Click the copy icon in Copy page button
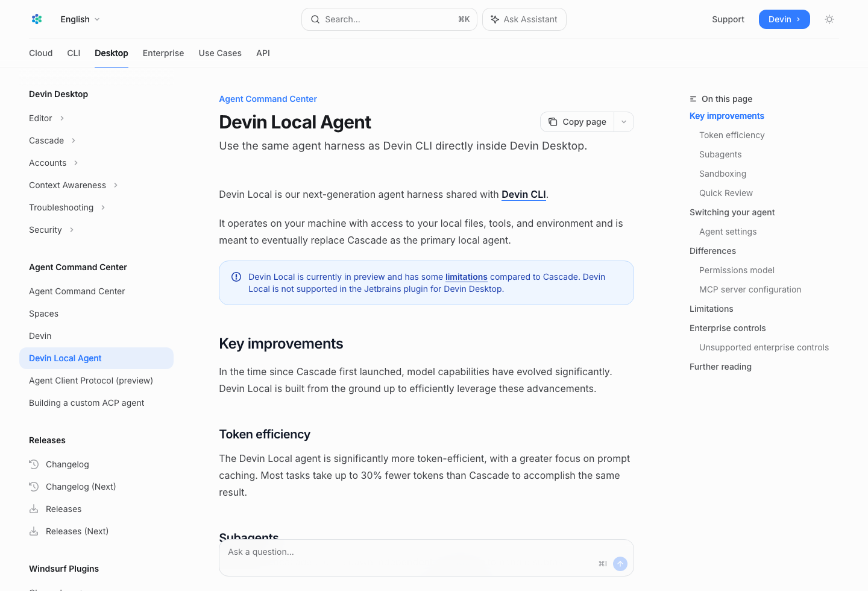Image resolution: width=868 pixels, height=591 pixels. (x=553, y=122)
